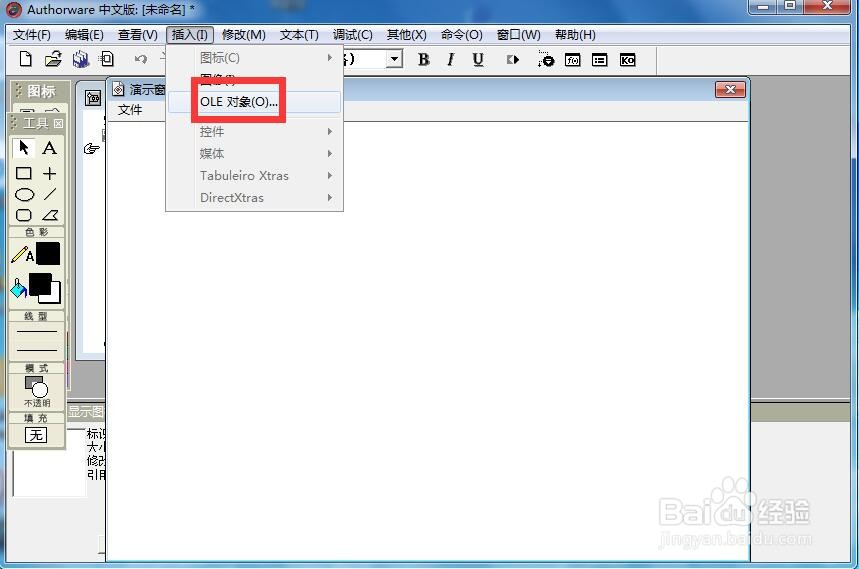Close the presentation window
This screenshot has width=859, height=569.
pos(730,89)
